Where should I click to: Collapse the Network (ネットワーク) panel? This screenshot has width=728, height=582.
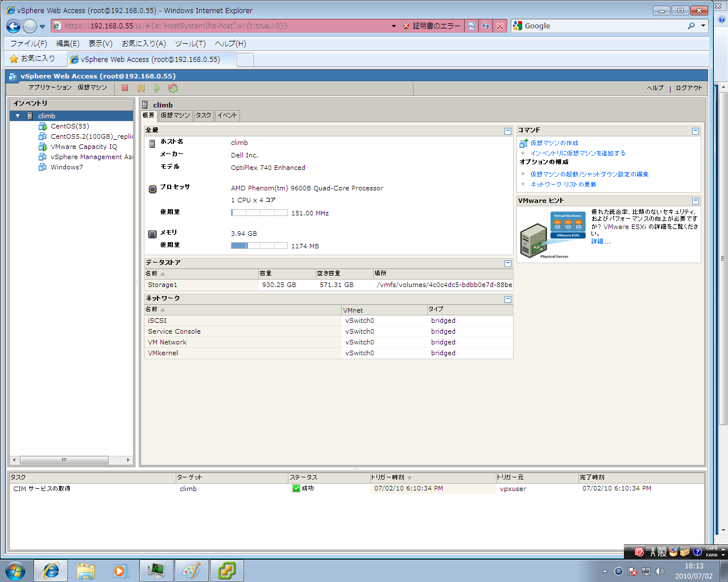[508, 300]
